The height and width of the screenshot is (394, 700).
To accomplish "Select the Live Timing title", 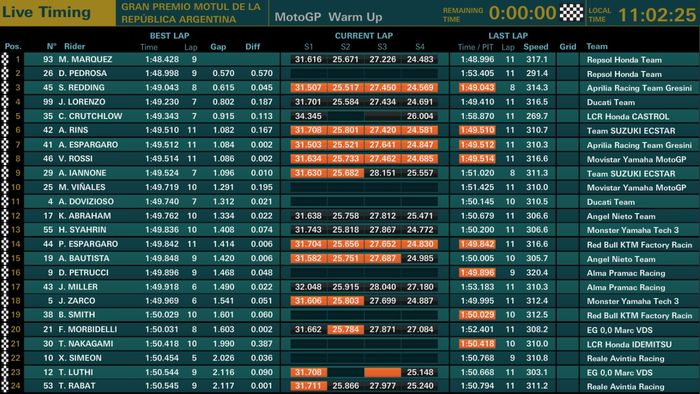I will click(x=46, y=12).
